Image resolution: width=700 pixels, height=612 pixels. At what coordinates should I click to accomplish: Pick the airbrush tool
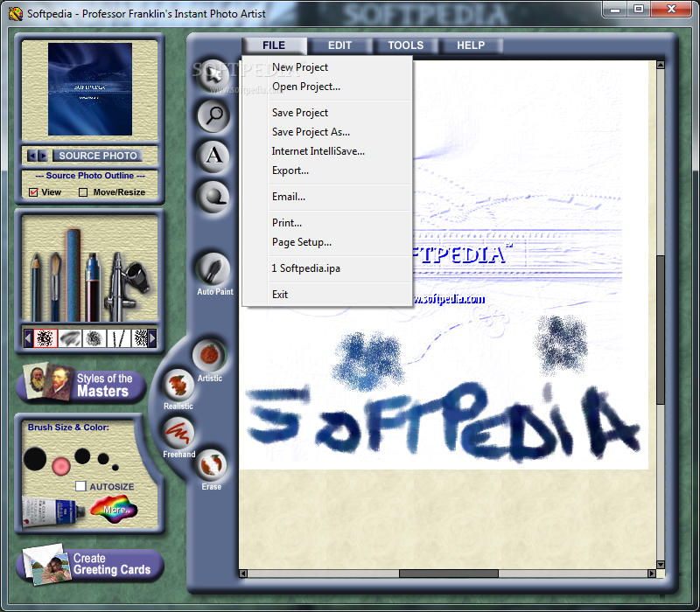click(x=126, y=286)
